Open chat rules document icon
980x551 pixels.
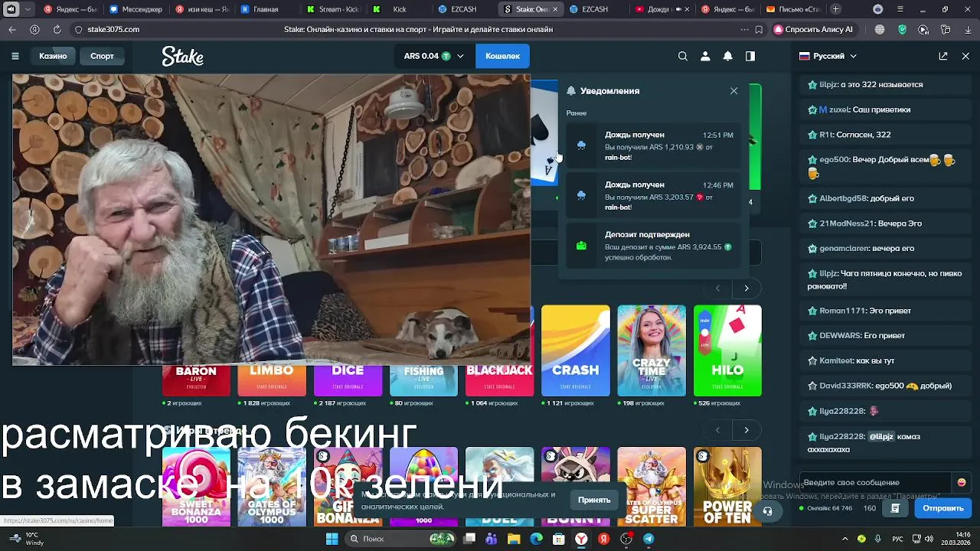click(x=895, y=508)
